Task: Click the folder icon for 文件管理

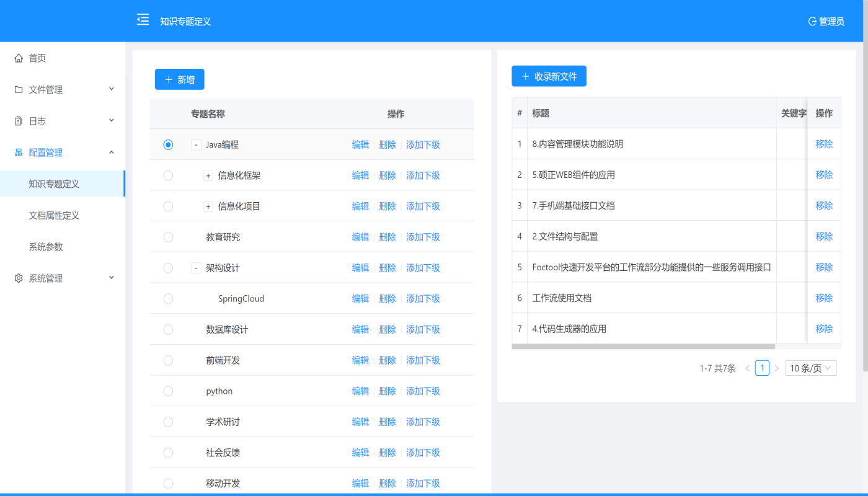Action: pos(17,89)
